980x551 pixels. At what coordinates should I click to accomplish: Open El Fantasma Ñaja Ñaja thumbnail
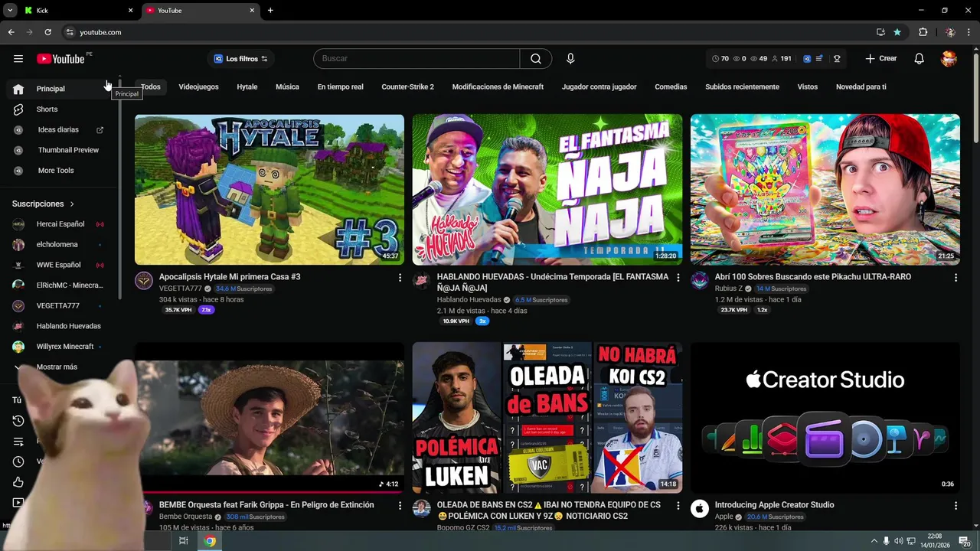[x=547, y=190]
